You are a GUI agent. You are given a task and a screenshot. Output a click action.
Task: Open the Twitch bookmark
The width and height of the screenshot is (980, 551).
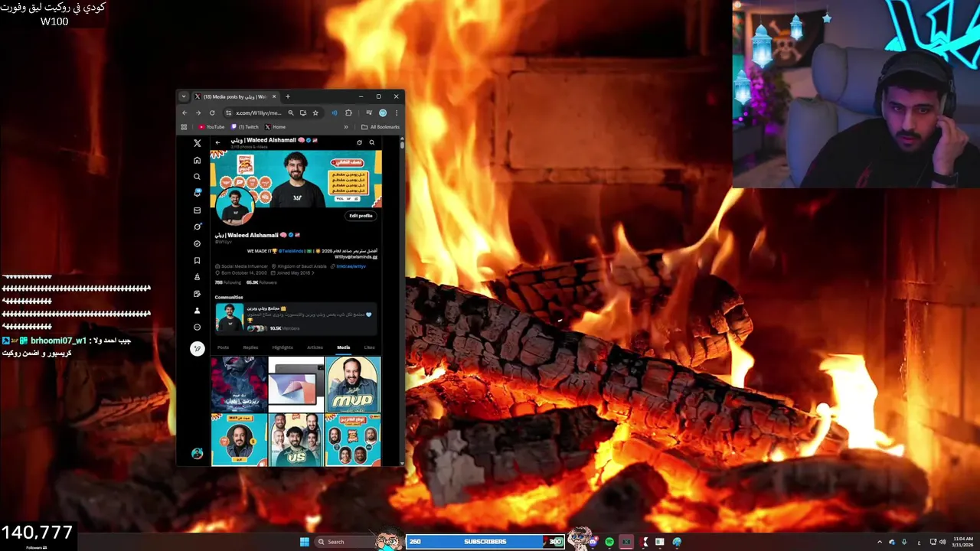click(245, 127)
